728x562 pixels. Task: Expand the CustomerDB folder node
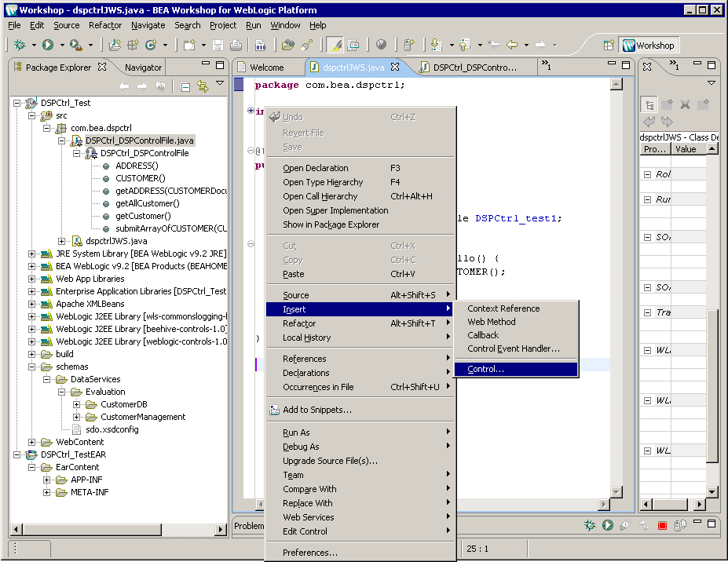(x=77, y=405)
